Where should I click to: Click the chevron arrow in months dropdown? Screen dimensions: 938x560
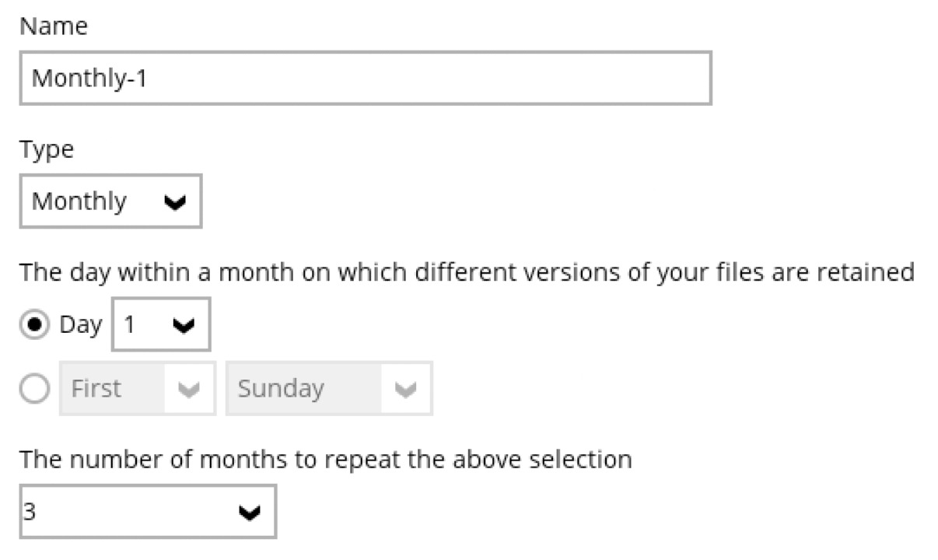pyautogui.click(x=250, y=513)
